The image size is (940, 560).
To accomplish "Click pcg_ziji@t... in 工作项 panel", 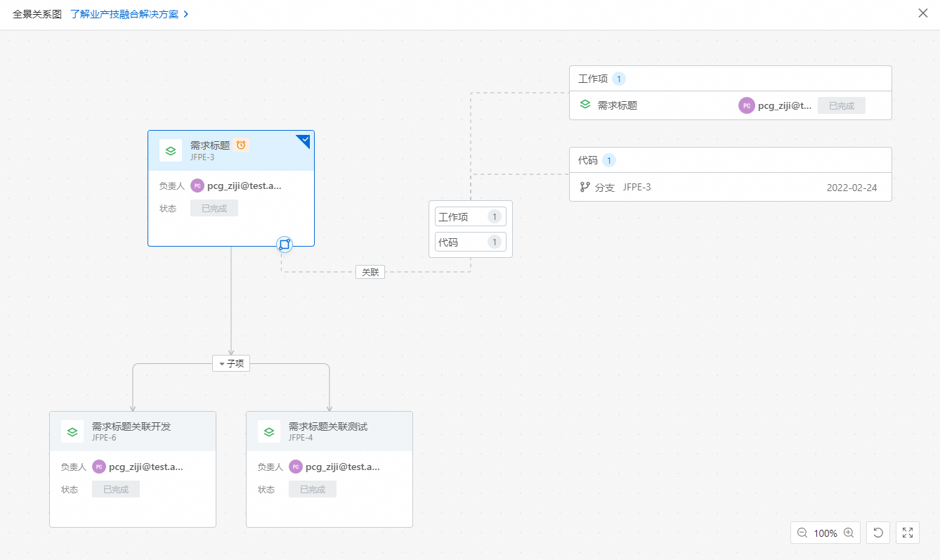I will tap(785, 105).
